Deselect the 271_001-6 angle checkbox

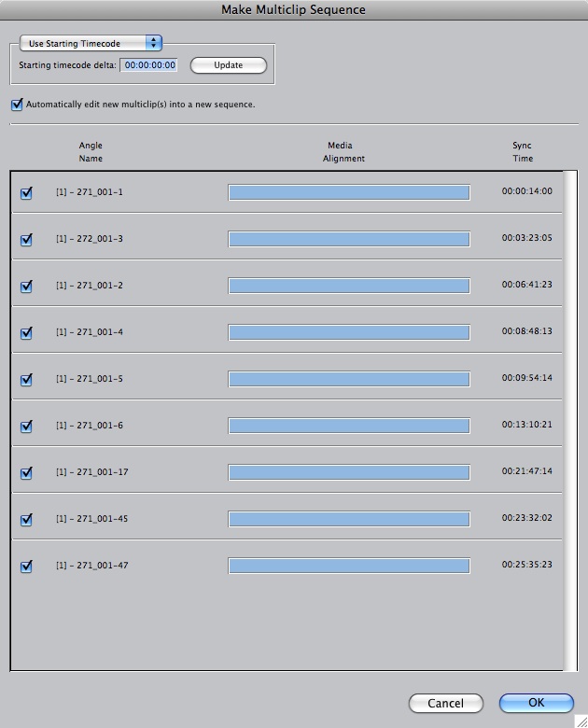[26, 427]
